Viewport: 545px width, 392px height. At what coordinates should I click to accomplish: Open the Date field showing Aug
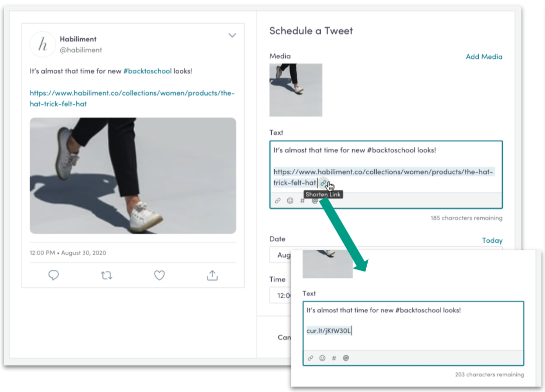(x=280, y=255)
